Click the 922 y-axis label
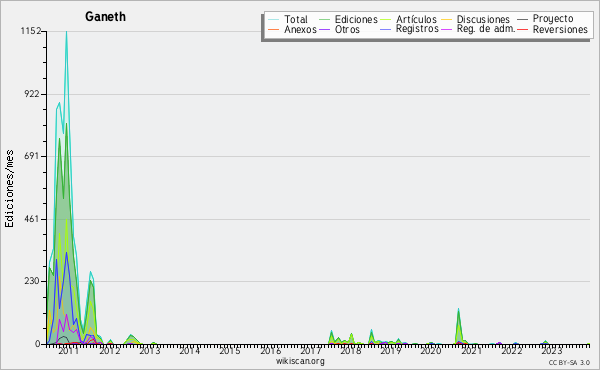The image size is (600, 370). [x=33, y=94]
